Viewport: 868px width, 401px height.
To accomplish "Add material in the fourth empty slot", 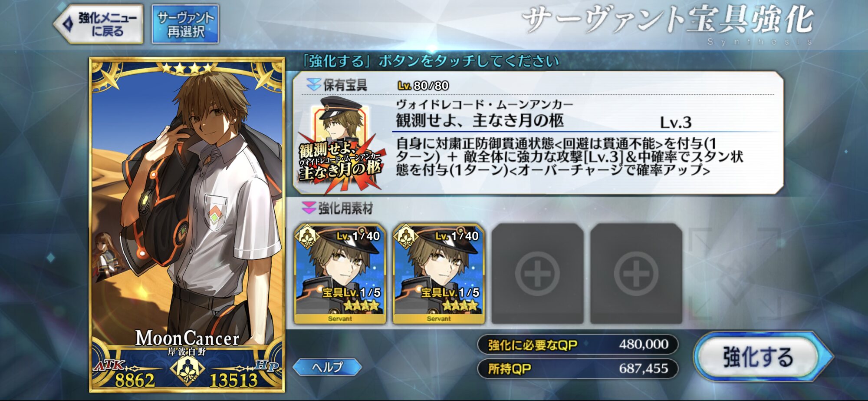I will click(636, 273).
